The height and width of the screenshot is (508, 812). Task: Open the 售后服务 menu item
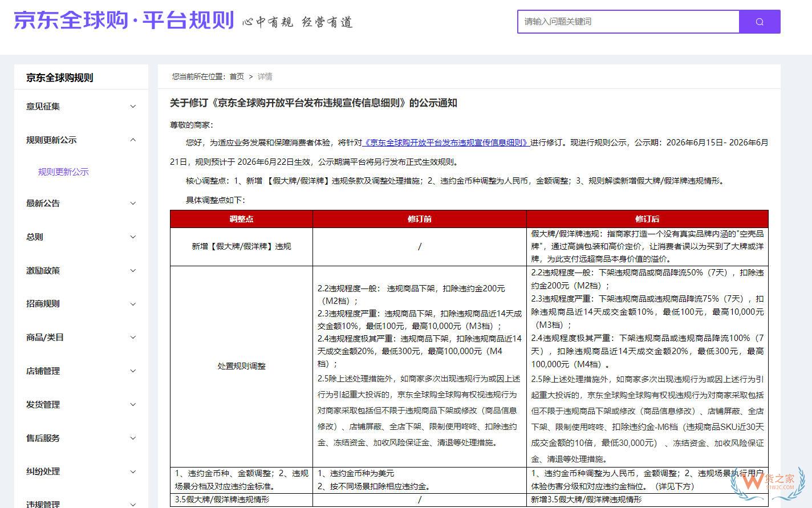point(43,438)
